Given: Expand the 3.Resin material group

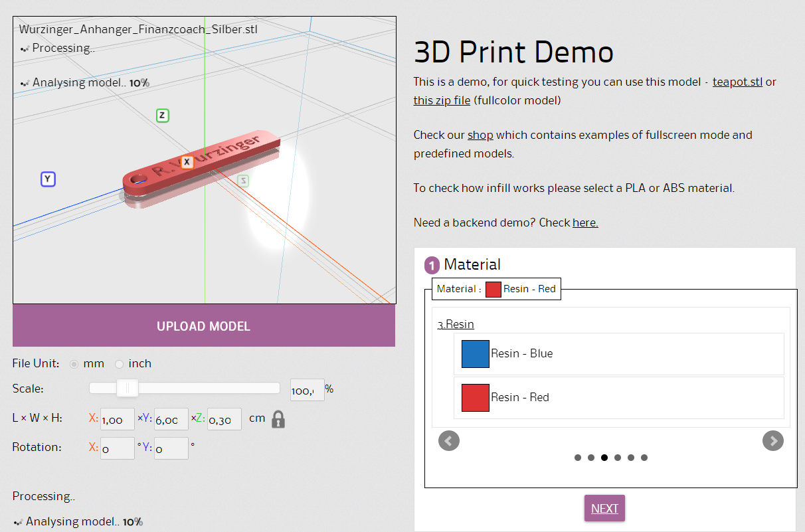Looking at the screenshot, I should pyautogui.click(x=456, y=324).
